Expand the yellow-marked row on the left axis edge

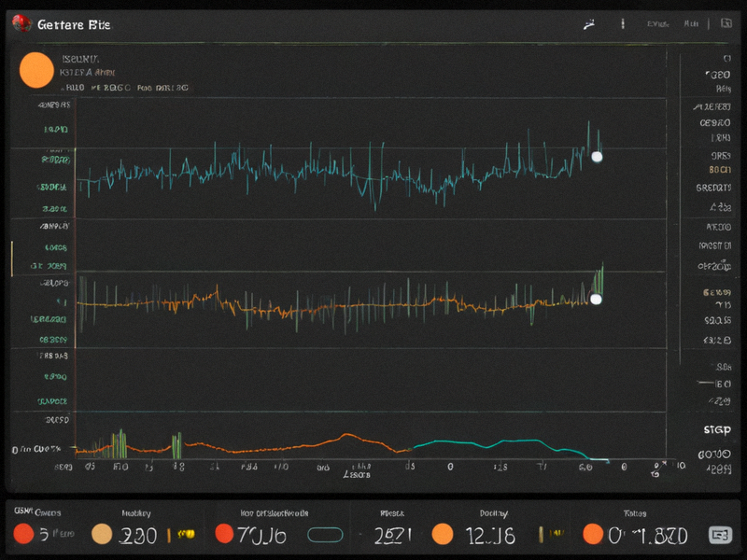click(x=12, y=259)
